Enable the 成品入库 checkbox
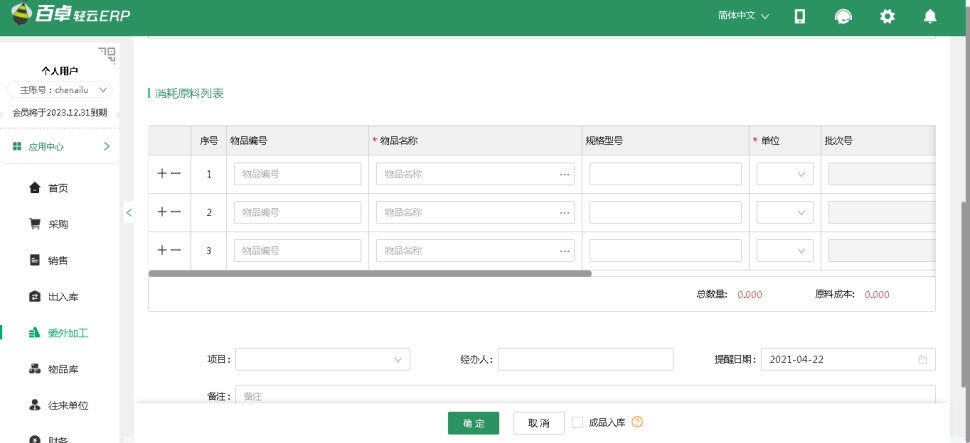The image size is (970, 443). click(578, 423)
